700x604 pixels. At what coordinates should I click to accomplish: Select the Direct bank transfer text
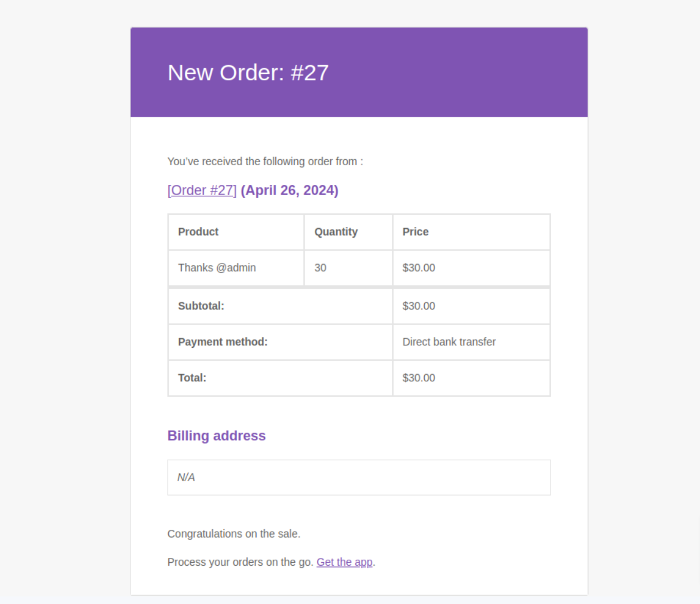point(449,342)
